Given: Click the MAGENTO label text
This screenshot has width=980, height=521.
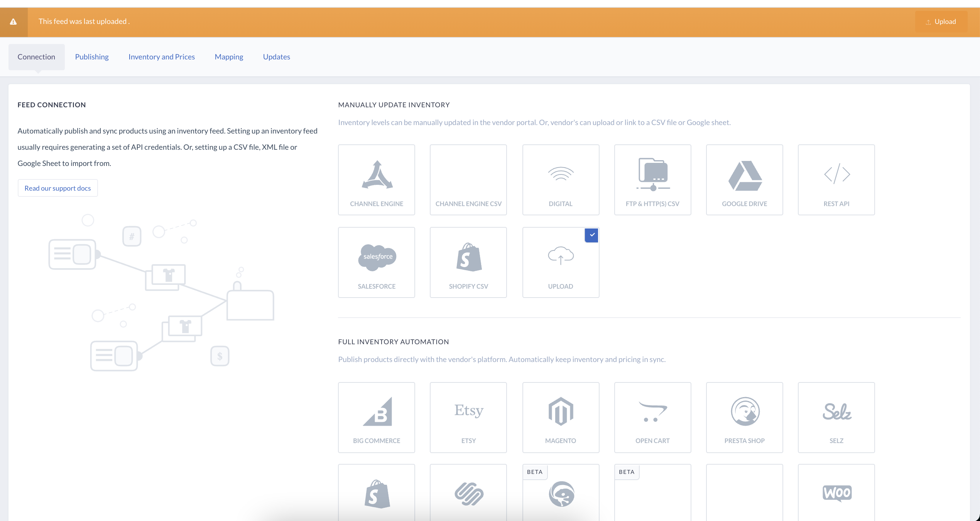Looking at the screenshot, I should point(561,441).
